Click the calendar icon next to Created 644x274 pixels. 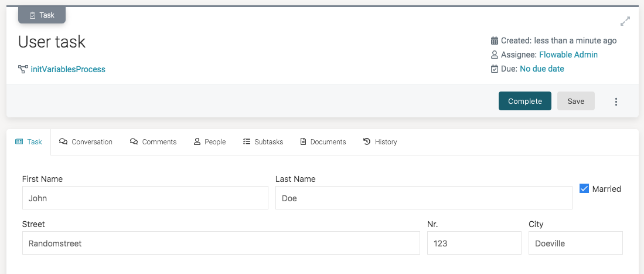pos(495,40)
